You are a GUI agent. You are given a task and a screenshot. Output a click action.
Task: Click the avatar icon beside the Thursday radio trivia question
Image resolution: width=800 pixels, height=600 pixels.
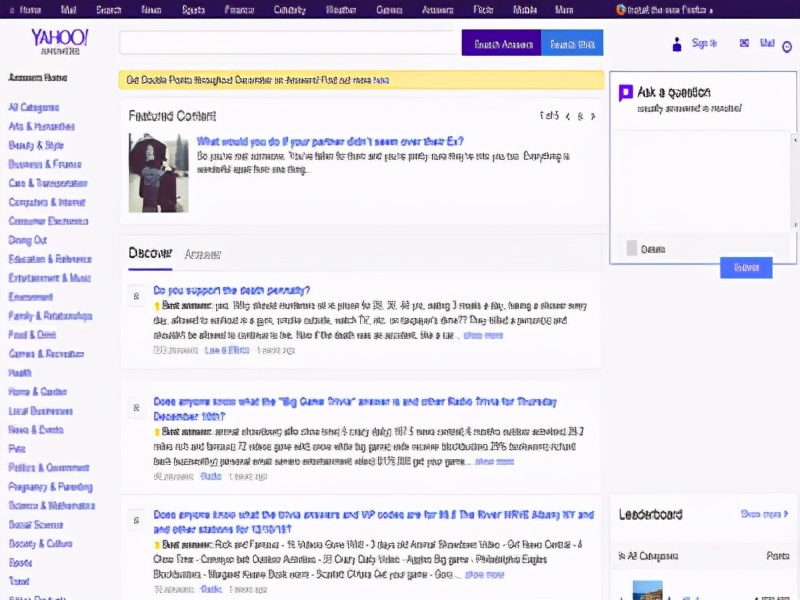136,408
